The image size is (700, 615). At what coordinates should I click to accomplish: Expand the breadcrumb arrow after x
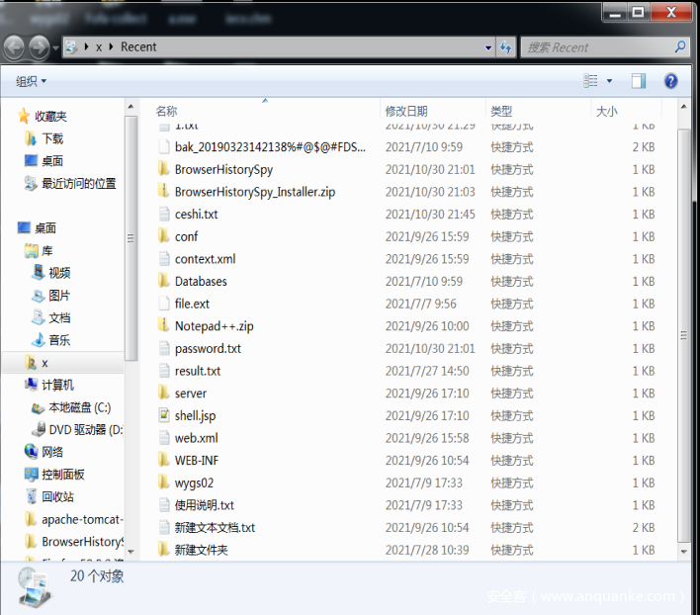(x=111, y=46)
